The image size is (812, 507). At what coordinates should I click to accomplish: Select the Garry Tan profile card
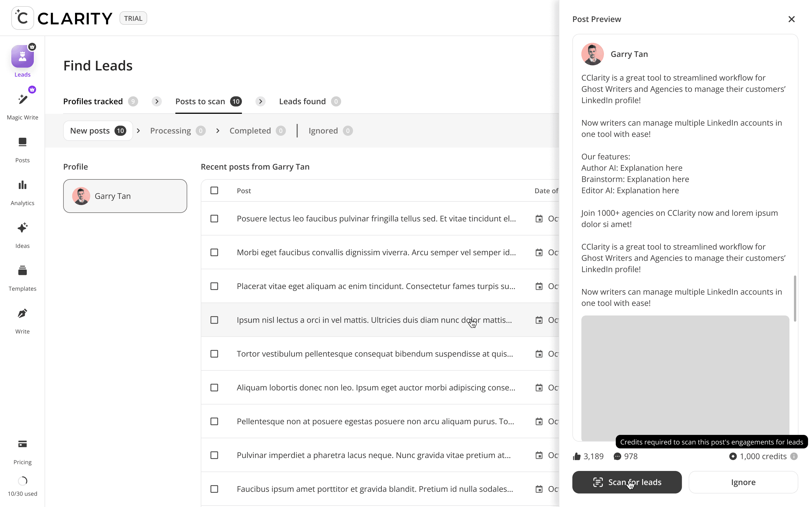pyautogui.click(x=125, y=196)
